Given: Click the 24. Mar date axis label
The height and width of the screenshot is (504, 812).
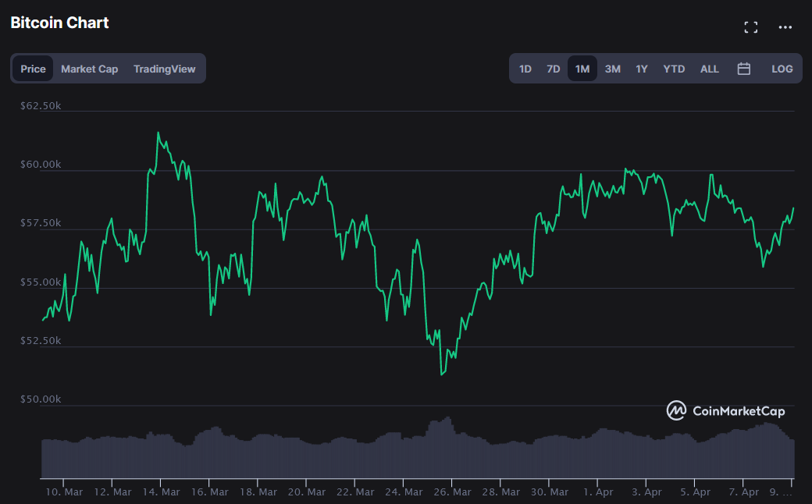Looking at the screenshot, I should pyautogui.click(x=404, y=492).
